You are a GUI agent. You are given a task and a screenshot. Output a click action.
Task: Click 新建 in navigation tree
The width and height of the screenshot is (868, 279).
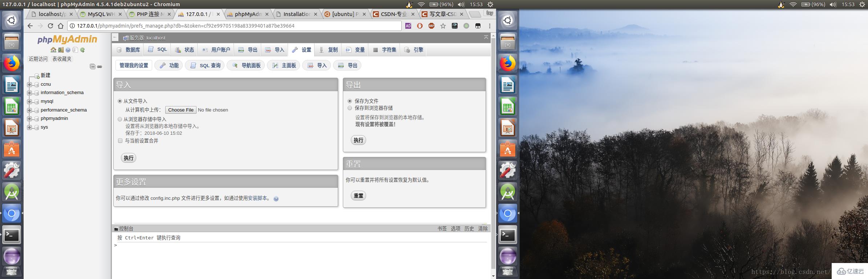click(45, 75)
